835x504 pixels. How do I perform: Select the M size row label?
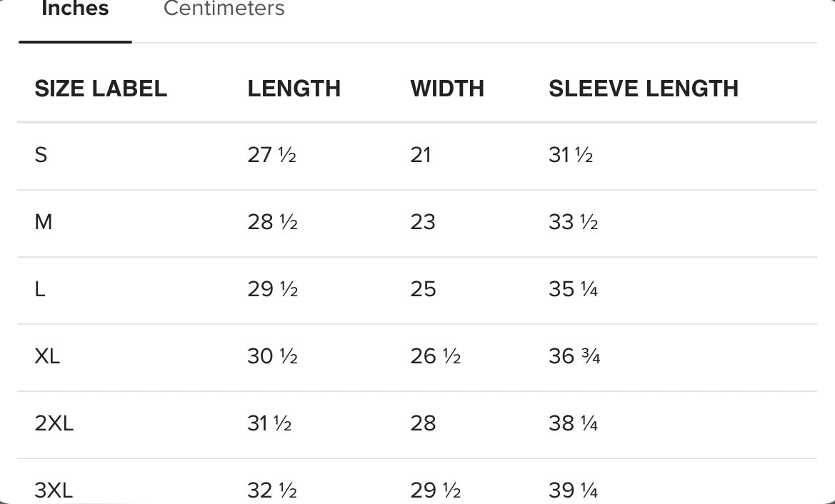(44, 222)
